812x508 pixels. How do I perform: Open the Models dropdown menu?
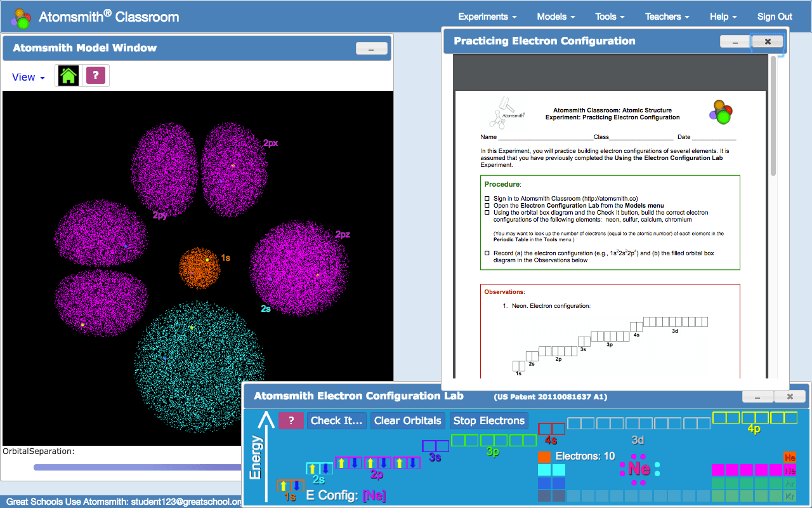tap(556, 17)
